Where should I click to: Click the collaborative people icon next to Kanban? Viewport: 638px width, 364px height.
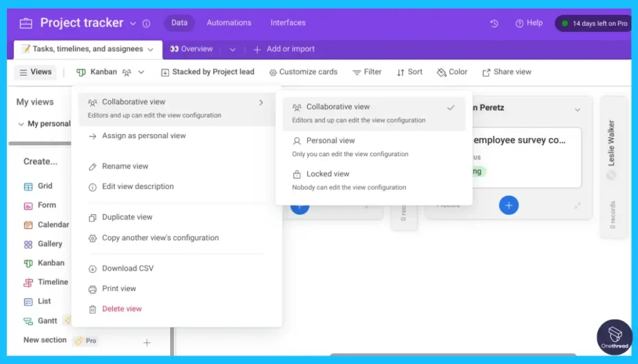[x=126, y=72]
